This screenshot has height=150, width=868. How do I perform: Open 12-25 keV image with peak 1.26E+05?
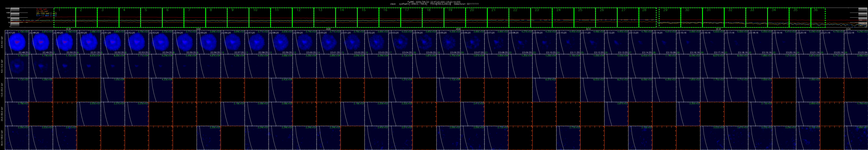[x=41, y=90]
